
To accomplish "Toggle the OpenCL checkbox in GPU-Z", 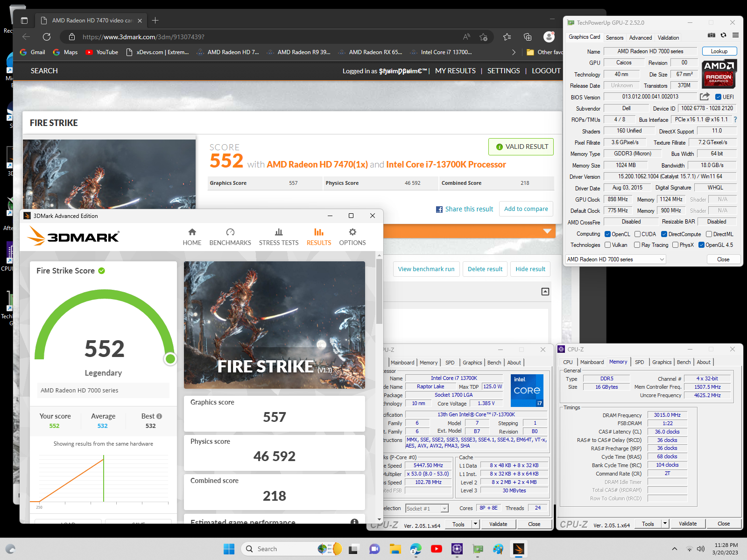I will [x=607, y=234].
